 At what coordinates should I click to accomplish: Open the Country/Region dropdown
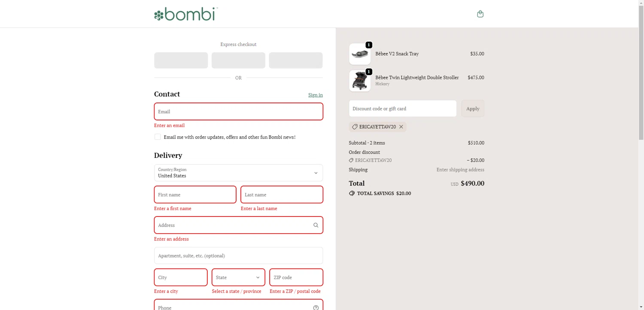tap(238, 173)
